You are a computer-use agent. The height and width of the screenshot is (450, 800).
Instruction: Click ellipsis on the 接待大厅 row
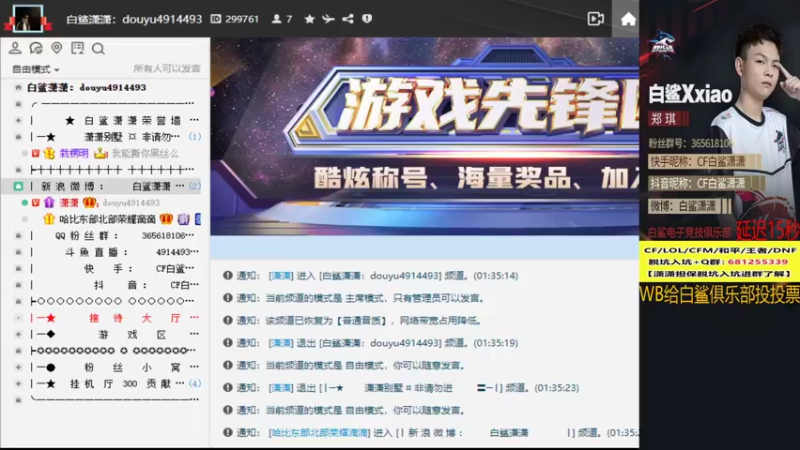pyautogui.click(x=194, y=317)
